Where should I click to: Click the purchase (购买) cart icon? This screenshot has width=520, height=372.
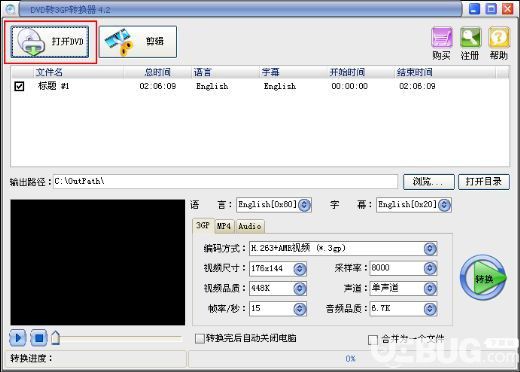(x=442, y=38)
